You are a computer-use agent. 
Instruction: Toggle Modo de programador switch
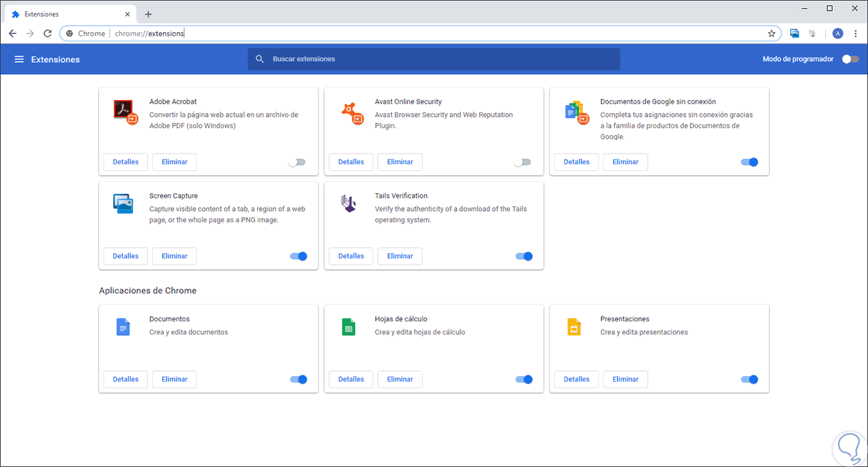[850, 59]
